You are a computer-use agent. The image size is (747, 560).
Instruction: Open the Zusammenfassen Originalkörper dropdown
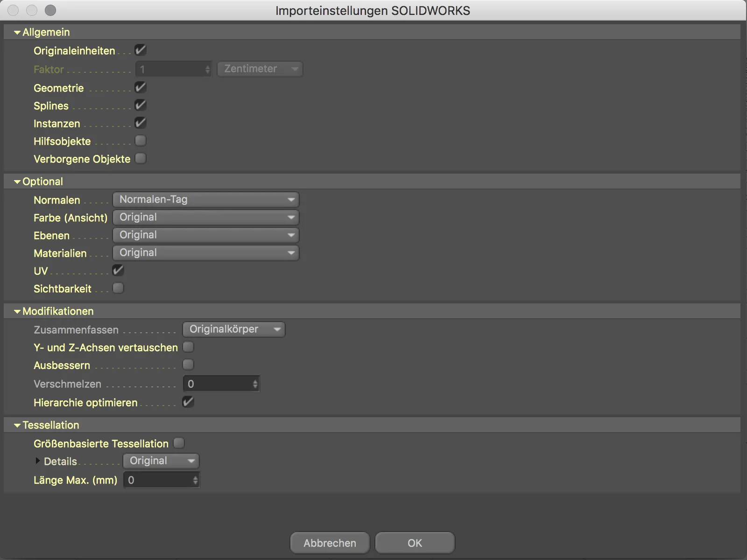tap(234, 329)
